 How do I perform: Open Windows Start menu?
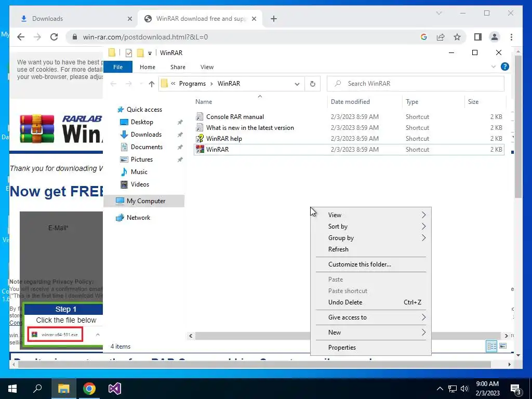click(x=12, y=389)
